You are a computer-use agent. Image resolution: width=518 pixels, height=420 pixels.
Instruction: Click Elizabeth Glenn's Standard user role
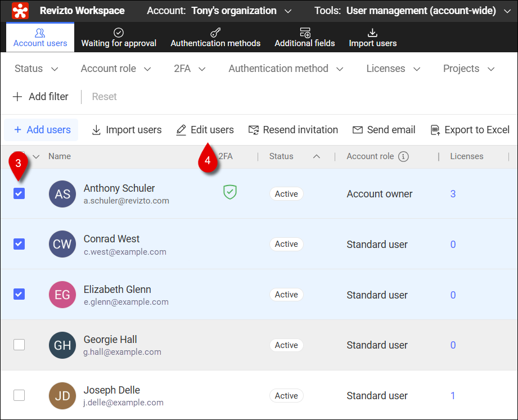pos(377,295)
